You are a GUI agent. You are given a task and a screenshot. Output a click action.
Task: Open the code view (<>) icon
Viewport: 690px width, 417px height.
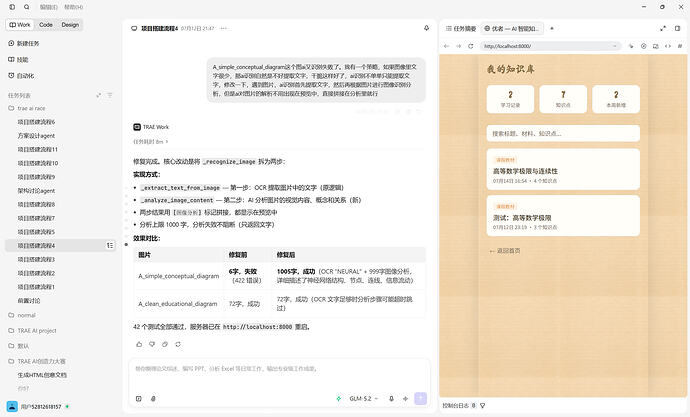pyautogui.click(x=668, y=46)
